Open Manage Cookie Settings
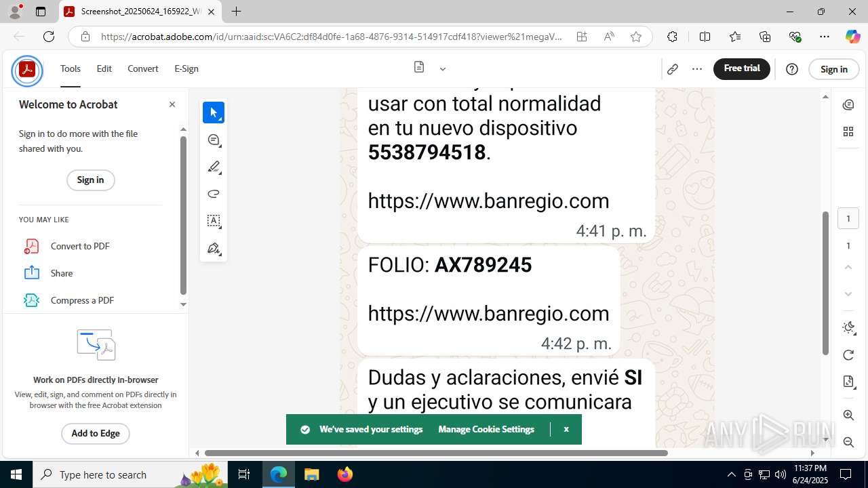Image resolution: width=868 pixels, height=488 pixels. [486, 429]
